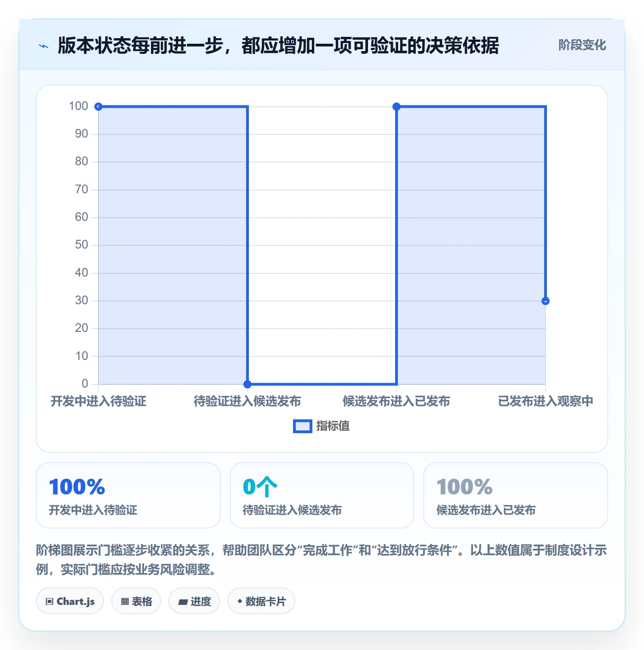Click the grid icon in 表格 tag
This screenshot has width=644, height=650.
(125, 602)
